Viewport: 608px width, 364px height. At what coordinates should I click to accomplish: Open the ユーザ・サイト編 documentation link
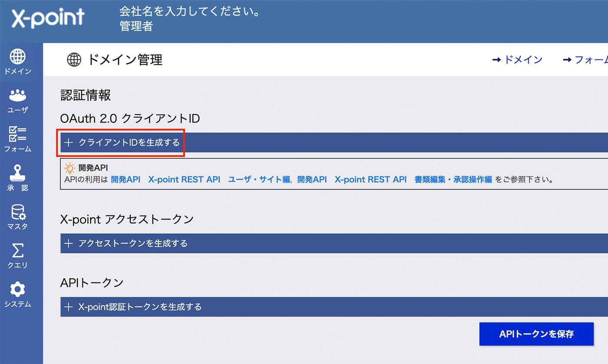tap(259, 180)
